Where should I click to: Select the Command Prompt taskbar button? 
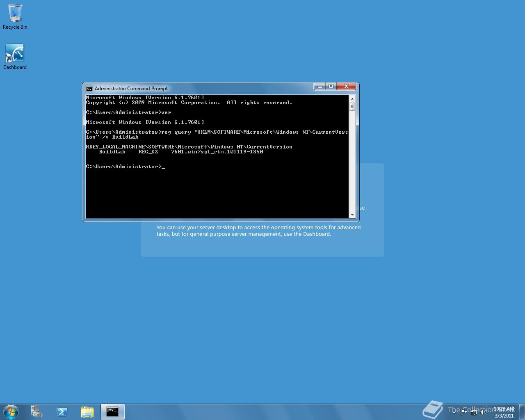pyautogui.click(x=112, y=411)
